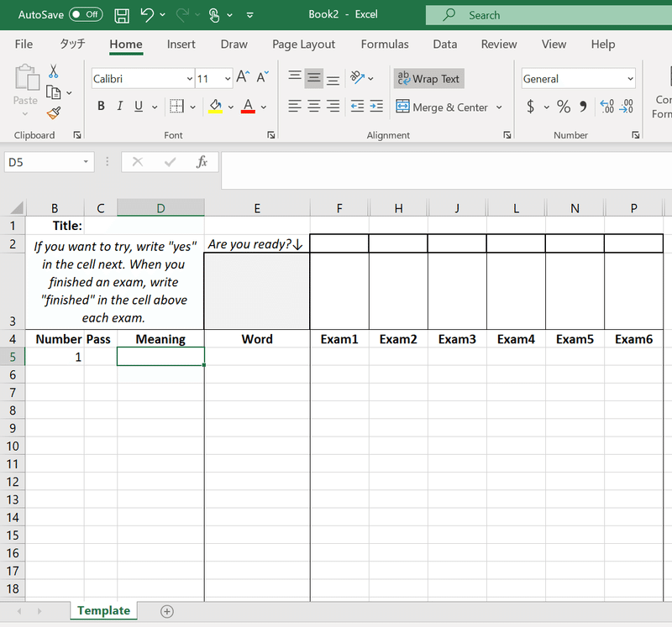
Task: Click the Touch/Mouse mode icon
Action: coord(214,15)
